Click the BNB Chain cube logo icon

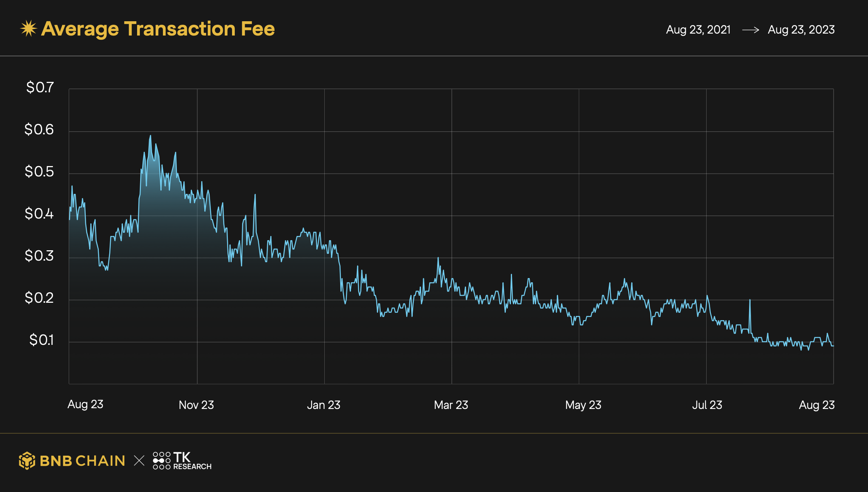pos(27,461)
